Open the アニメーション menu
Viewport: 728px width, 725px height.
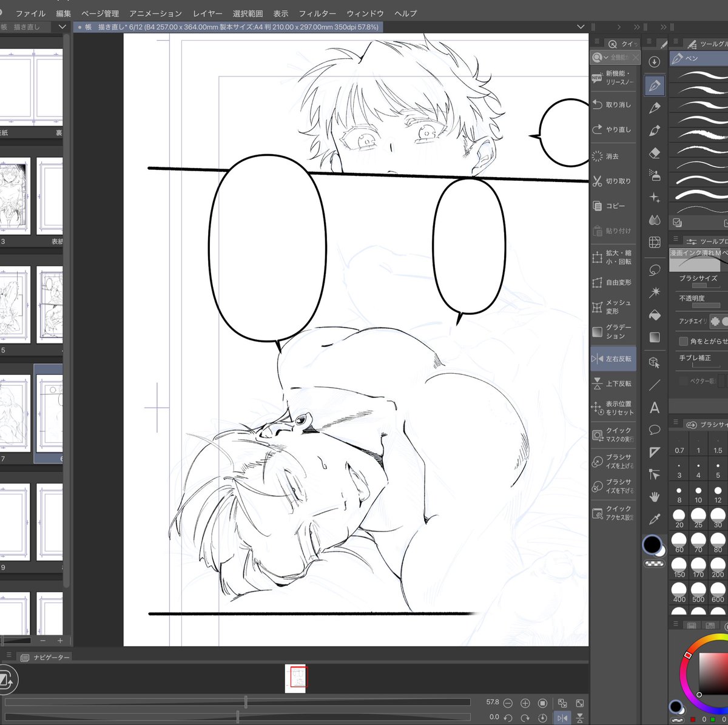coord(155,13)
